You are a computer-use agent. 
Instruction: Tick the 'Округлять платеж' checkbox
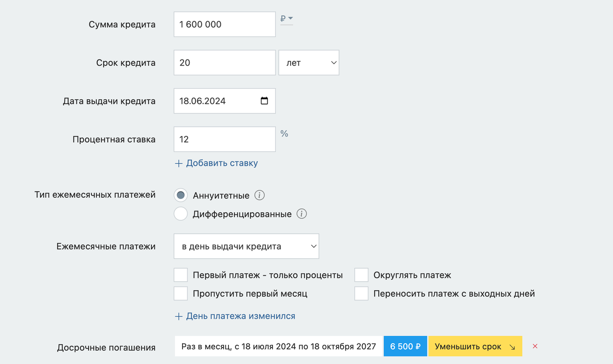click(362, 275)
